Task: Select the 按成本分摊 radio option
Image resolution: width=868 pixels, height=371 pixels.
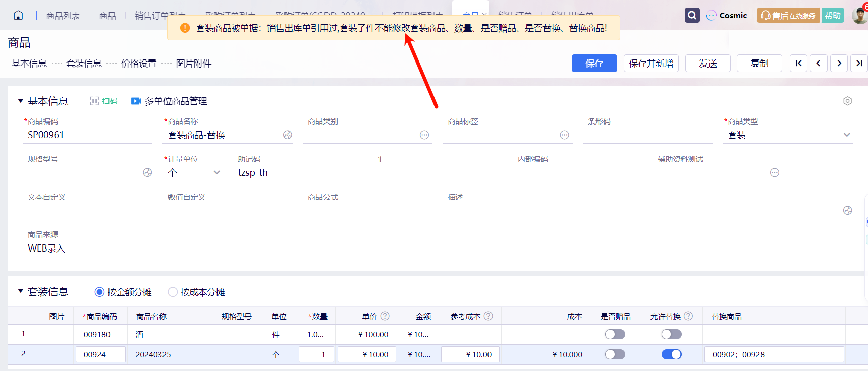Action: (173, 292)
